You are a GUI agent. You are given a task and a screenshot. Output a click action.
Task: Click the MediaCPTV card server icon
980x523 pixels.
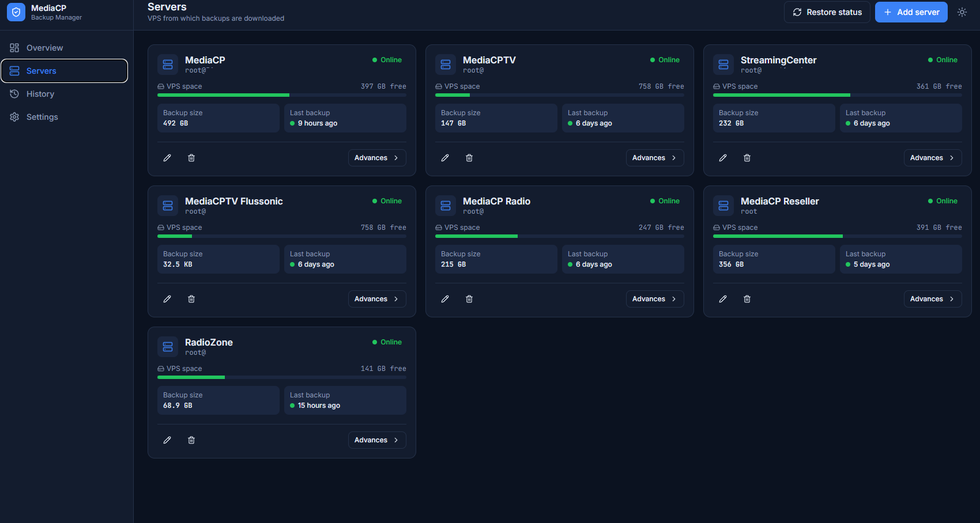(446, 65)
